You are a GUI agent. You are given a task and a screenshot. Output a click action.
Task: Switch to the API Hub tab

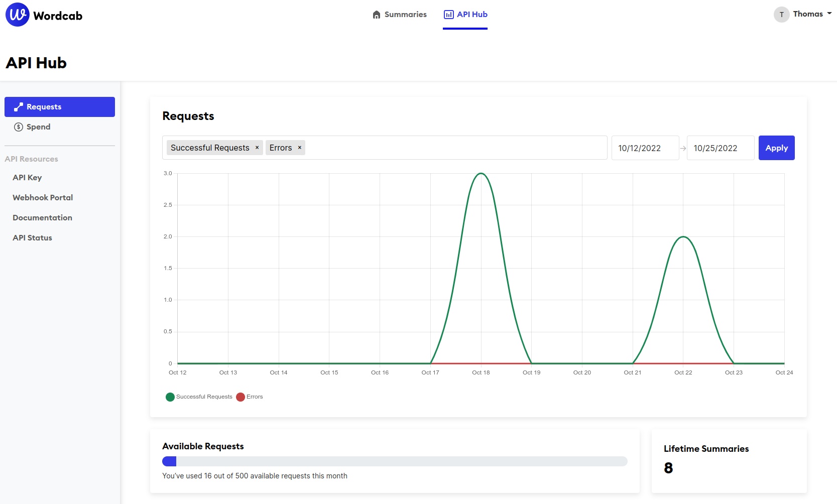pos(465,15)
